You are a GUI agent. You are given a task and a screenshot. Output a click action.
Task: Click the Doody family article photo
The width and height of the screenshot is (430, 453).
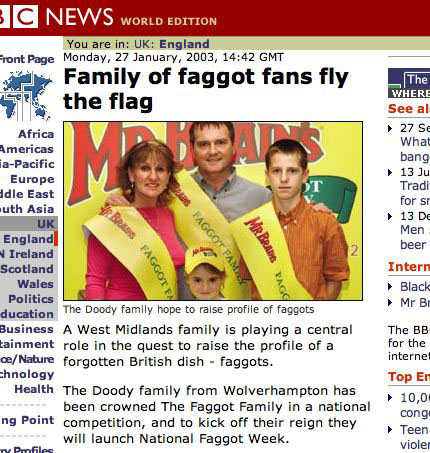[x=213, y=211]
